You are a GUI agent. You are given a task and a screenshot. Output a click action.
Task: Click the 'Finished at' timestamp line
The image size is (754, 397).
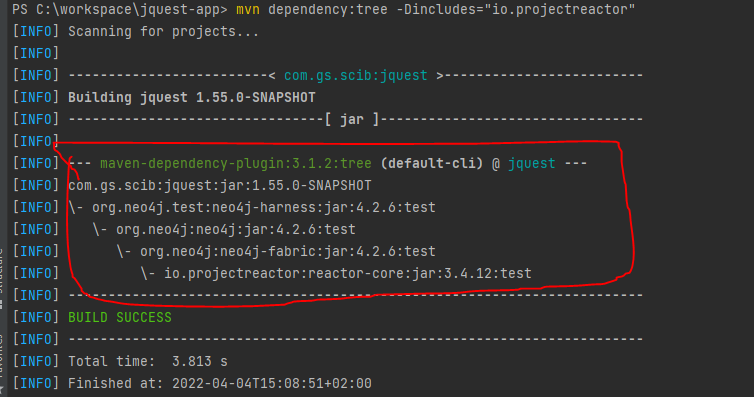point(220,384)
